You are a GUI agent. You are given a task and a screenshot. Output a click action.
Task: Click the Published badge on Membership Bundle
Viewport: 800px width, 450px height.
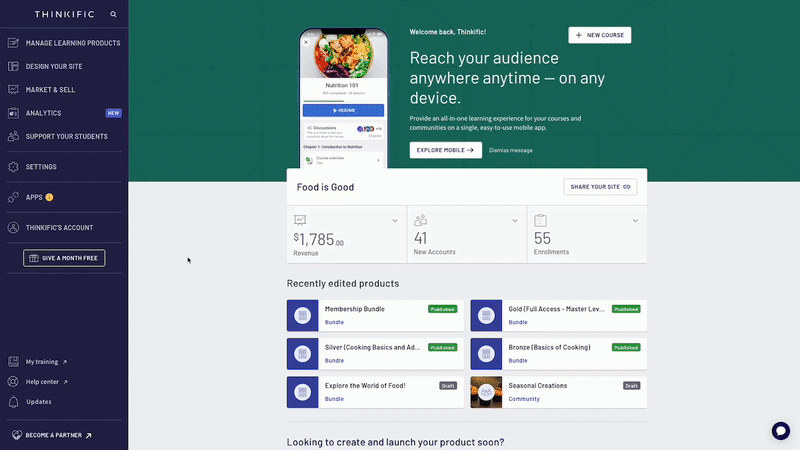pyautogui.click(x=442, y=309)
